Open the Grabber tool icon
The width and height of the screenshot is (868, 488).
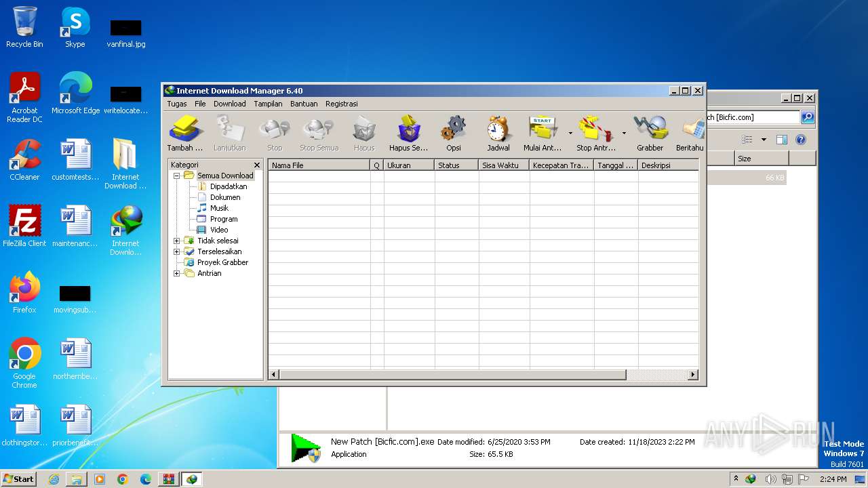(x=650, y=134)
